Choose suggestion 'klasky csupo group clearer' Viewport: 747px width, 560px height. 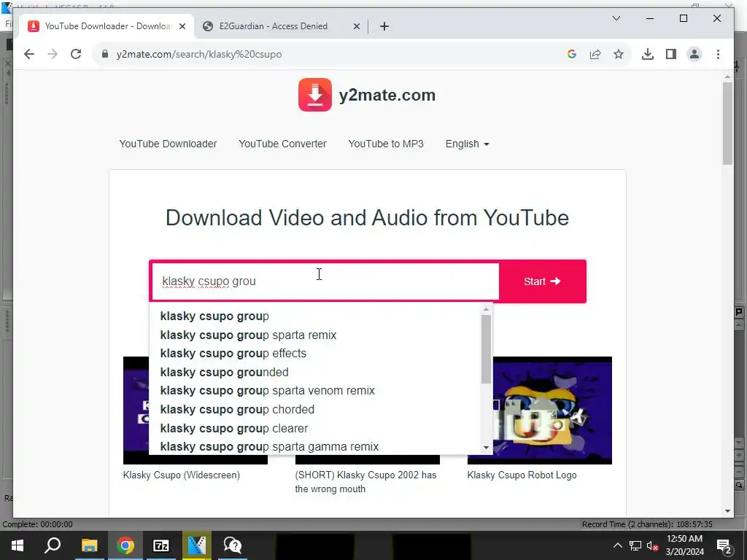[x=234, y=428]
